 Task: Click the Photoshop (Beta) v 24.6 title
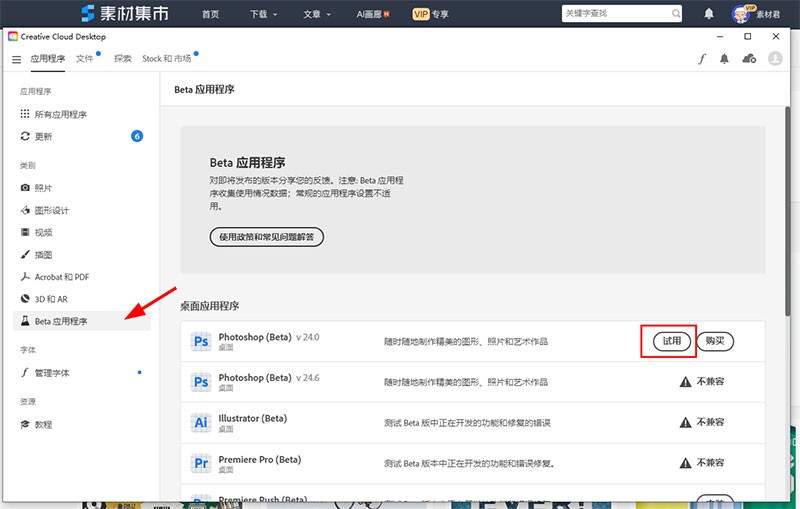tap(269, 378)
